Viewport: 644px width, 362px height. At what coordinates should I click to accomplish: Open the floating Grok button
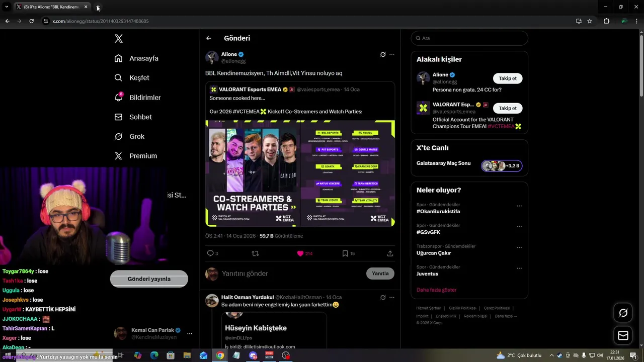(623, 313)
